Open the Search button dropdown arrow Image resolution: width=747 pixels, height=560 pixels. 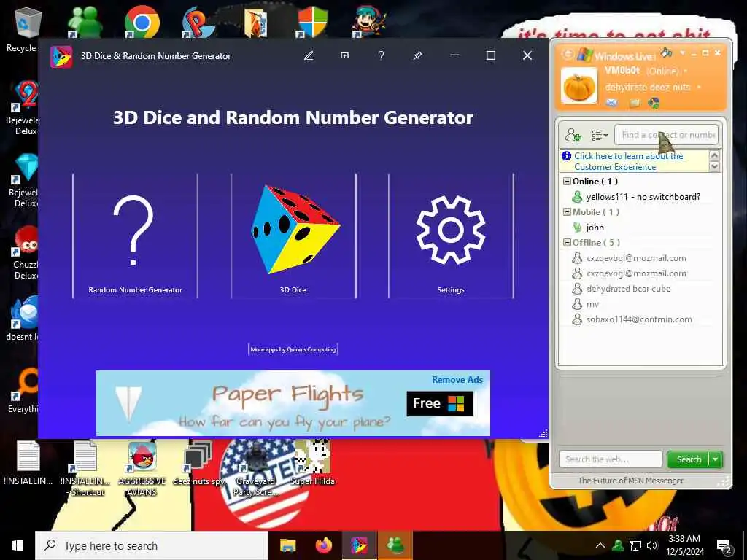pos(716,459)
